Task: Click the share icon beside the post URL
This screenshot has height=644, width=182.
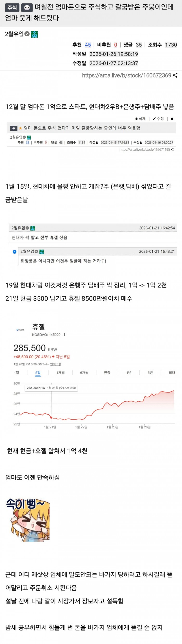Action: 175,76
